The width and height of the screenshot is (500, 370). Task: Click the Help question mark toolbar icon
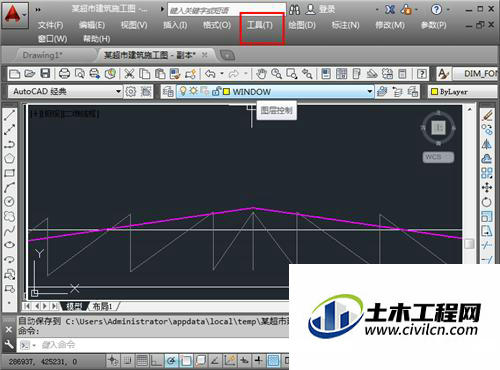click(422, 74)
